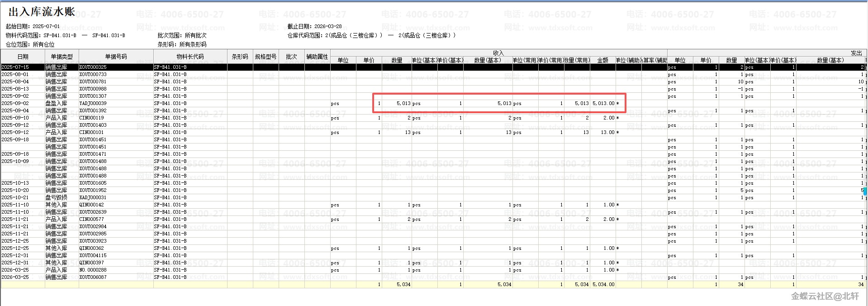Viewport: 868px width, 306px height.
Task: Click document number QIN000142
Action: (92, 205)
